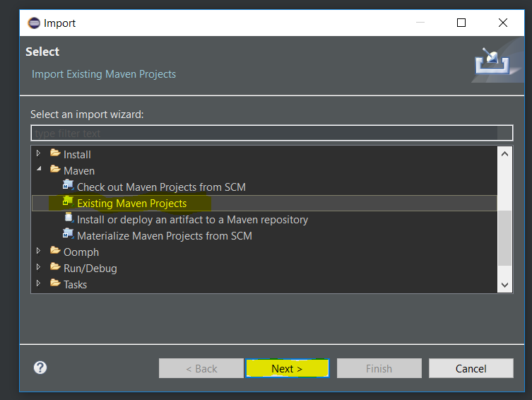Click the Install or deploy artifact icon
Image resolution: width=532 pixels, height=400 pixels.
pyautogui.click(x=69, y=218)
